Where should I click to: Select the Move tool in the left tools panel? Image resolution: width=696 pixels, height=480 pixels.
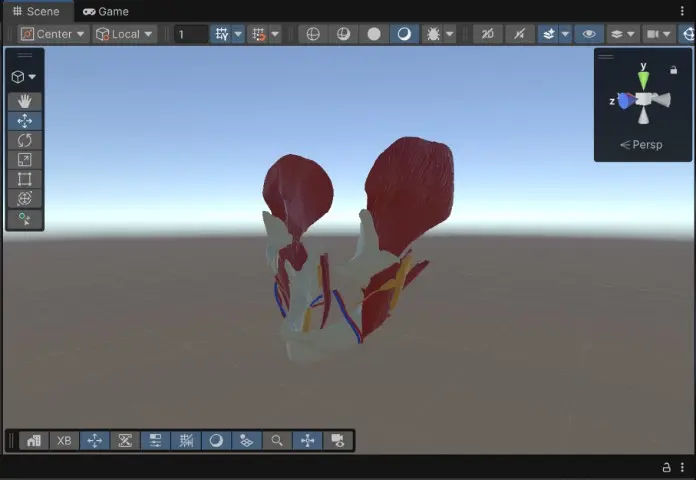click(24, 121)
